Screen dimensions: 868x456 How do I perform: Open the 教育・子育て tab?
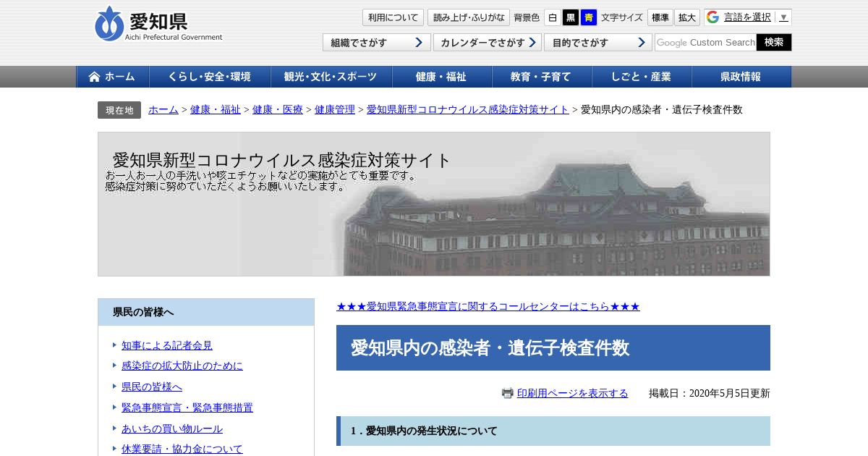coord(542,77)
